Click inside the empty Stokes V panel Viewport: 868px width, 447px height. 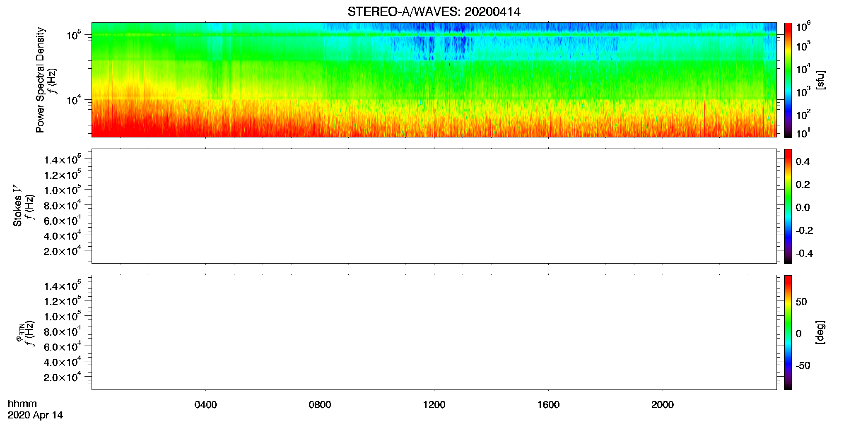[434, 206]
